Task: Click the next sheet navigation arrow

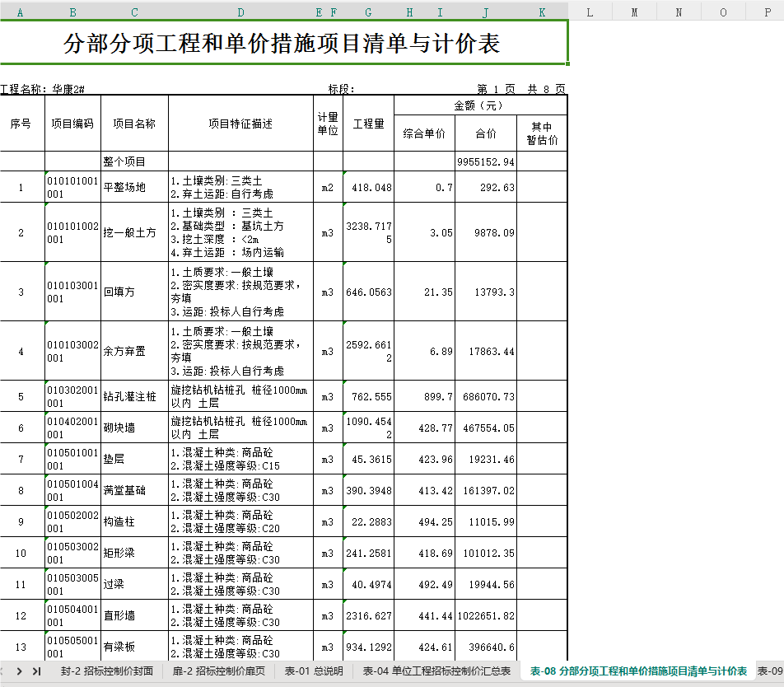Action: [x=20, y=671]
